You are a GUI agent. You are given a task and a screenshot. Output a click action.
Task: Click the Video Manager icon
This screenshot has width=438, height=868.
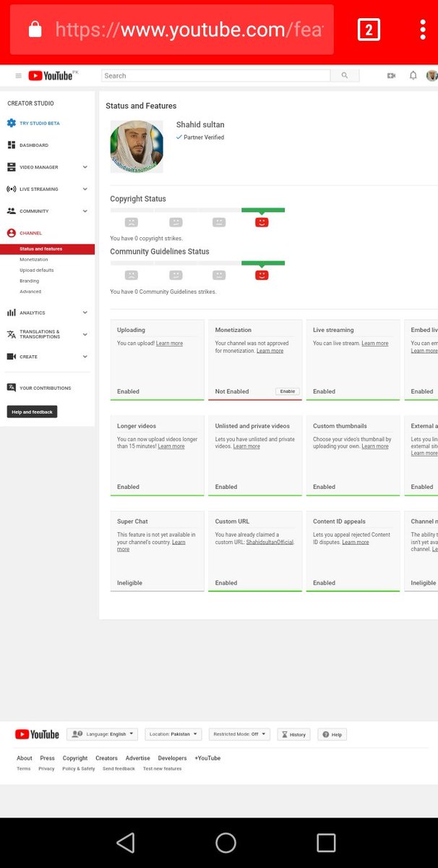pyautogui.click(x=12, y=167)
